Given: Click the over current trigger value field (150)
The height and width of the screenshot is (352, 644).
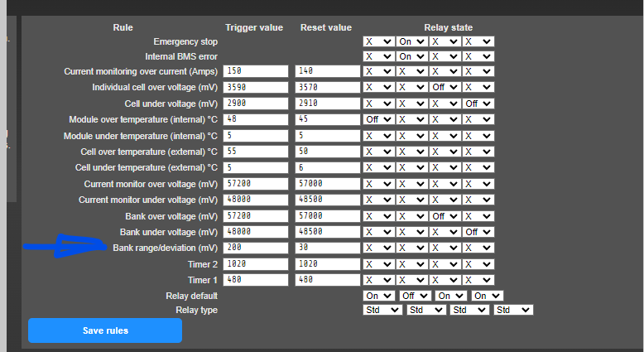Looking at the screenshot, I should 256,71.
